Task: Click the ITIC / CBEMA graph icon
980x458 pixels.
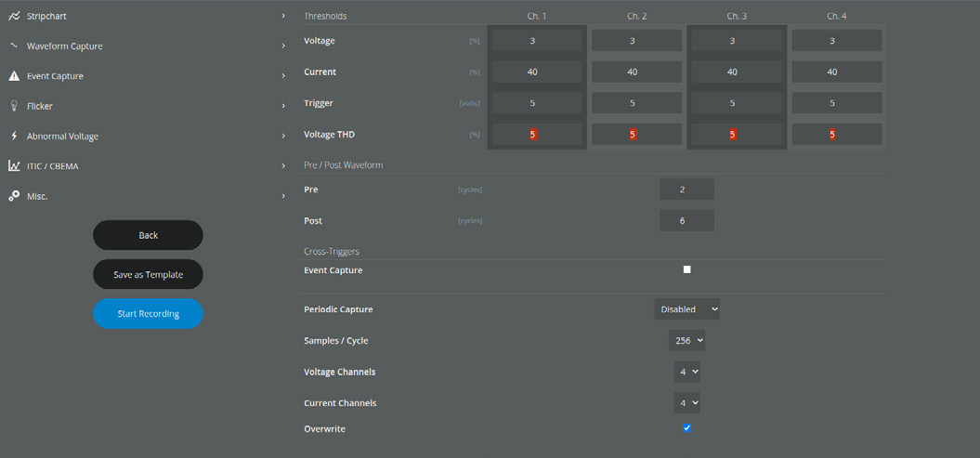Action: pyautogui.click(x=14, y=166)
